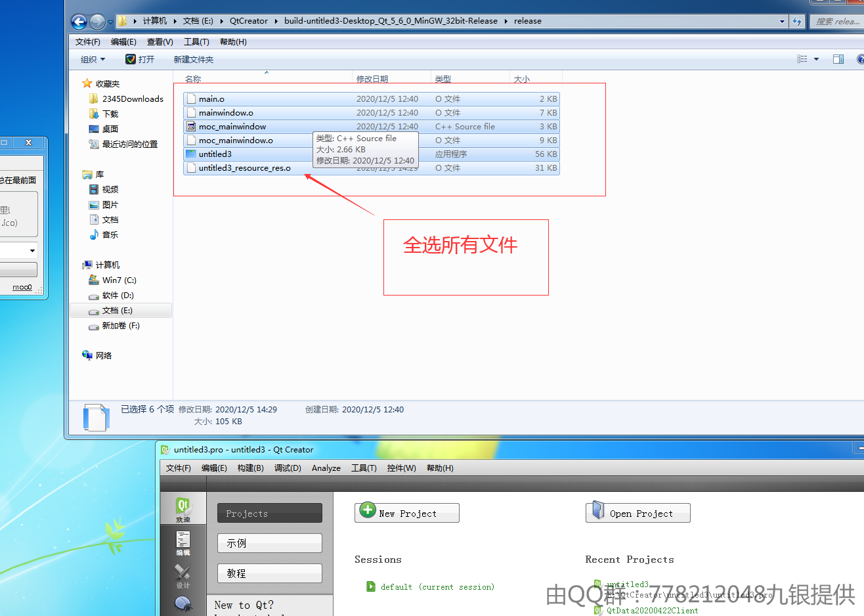Screen dimensions: 864x616
Task: Click the Explorer back navigation arrow
Action: [79, 22]
